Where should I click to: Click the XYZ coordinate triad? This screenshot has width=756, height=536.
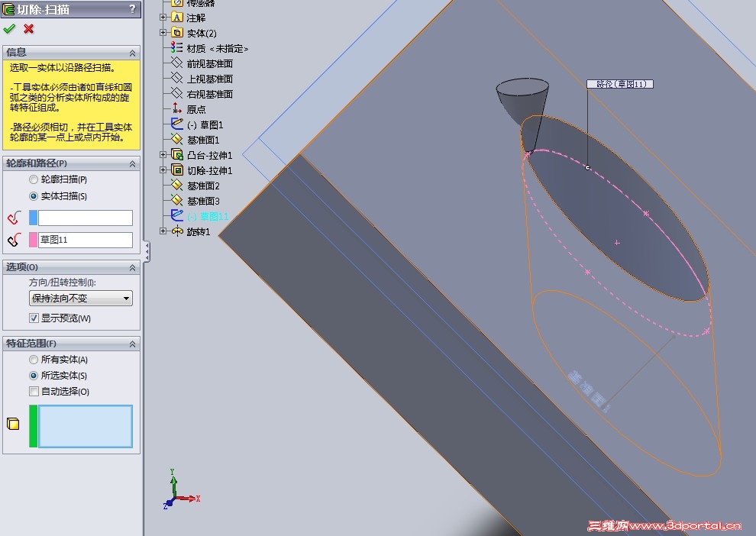click(181, 489)
